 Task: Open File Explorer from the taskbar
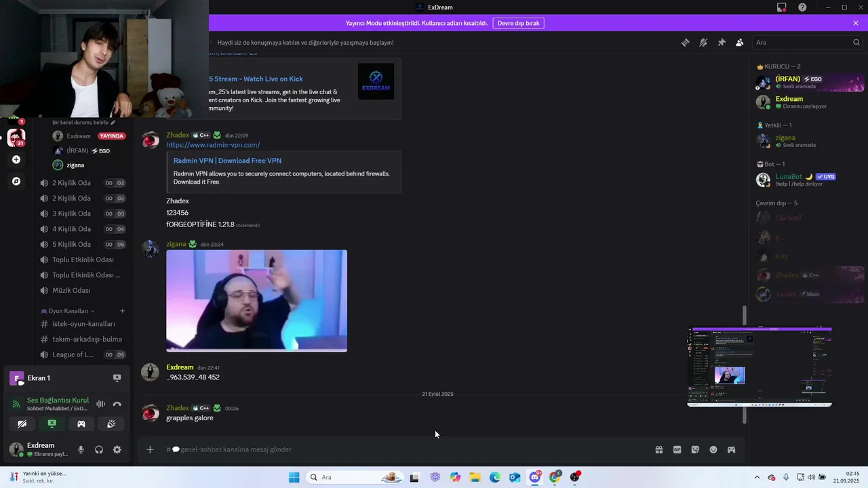[475, 477]
